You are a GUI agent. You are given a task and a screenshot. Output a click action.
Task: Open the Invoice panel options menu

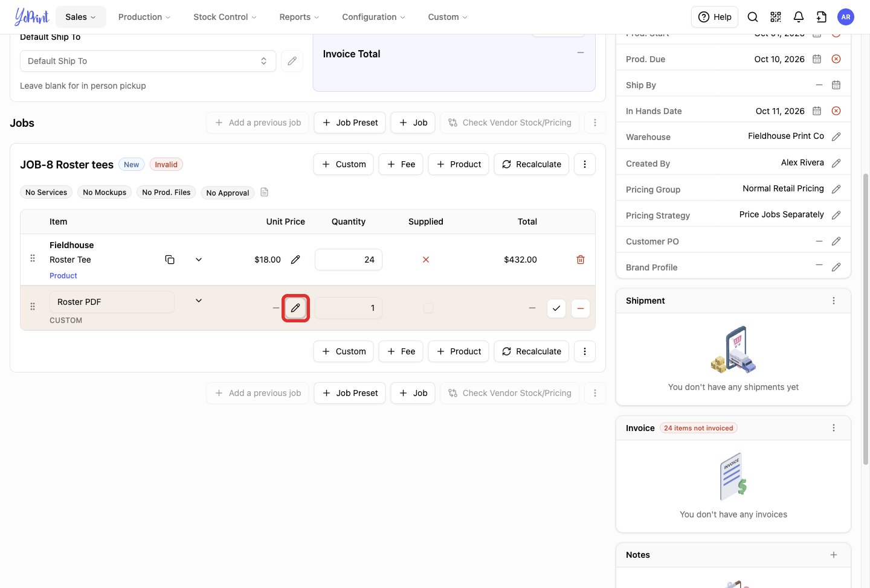pyautogui.click(x=834, y=428)
